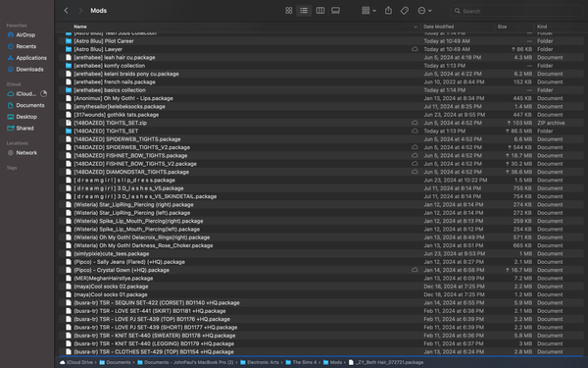Go back with the back arrow
The height and width of the screenshot is (368, 588).
[66, 11]
